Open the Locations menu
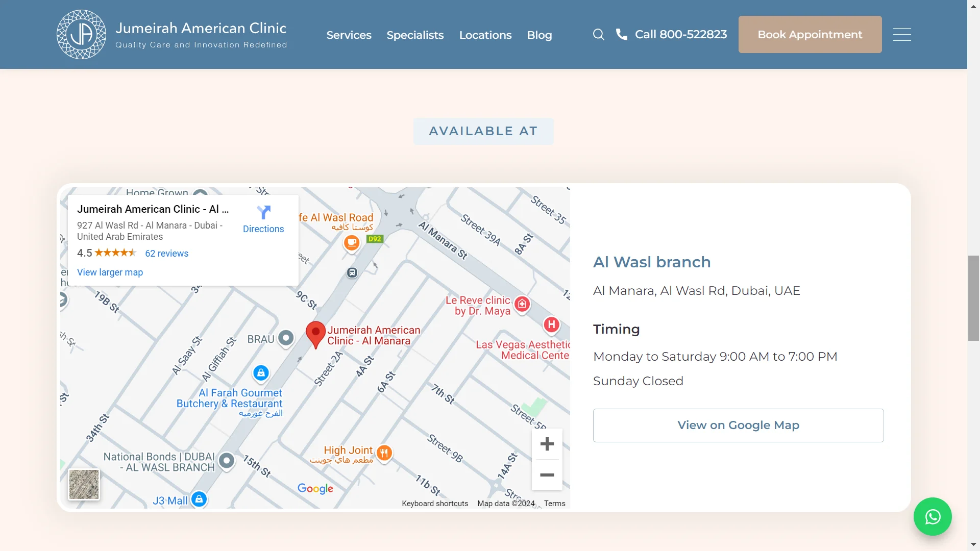 point(485,35)
